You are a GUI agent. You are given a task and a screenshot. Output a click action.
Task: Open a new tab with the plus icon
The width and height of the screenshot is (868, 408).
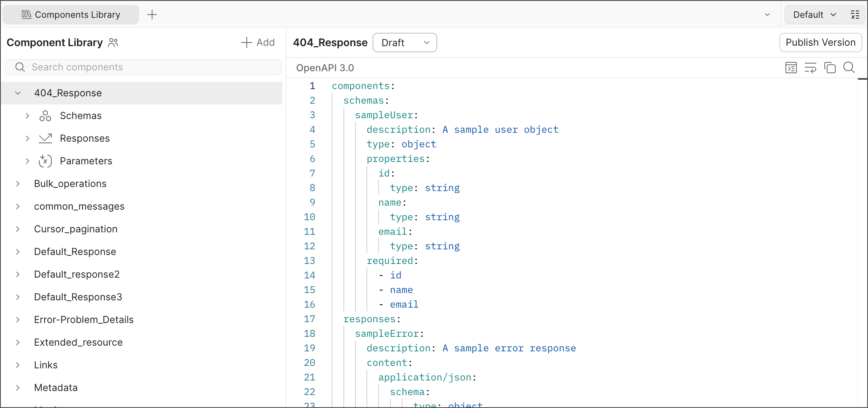click(152, 15)
